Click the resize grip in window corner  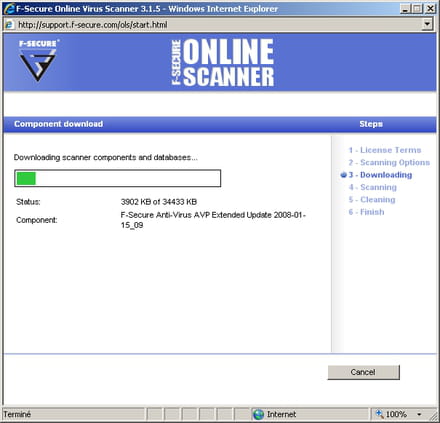(433, 415)
